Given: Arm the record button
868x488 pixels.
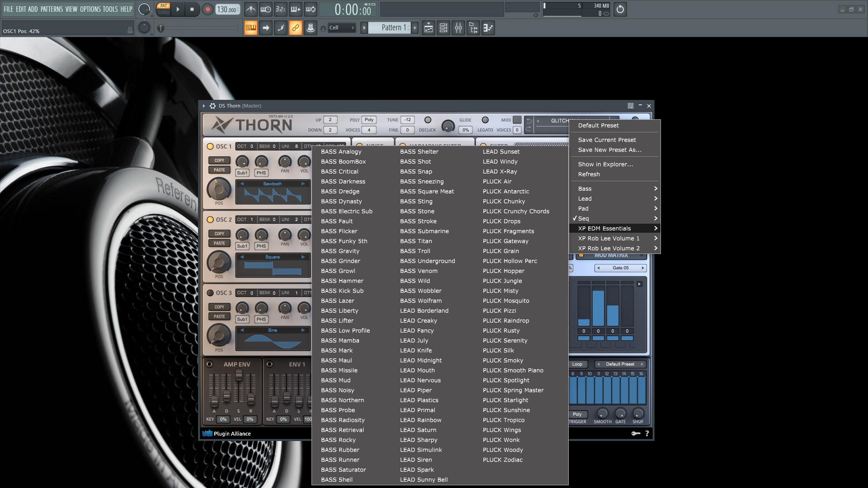Looking at the screenshot, I should pos(208,9).
